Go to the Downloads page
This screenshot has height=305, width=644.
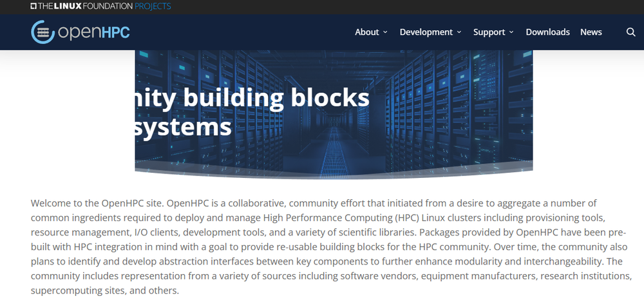547,32
